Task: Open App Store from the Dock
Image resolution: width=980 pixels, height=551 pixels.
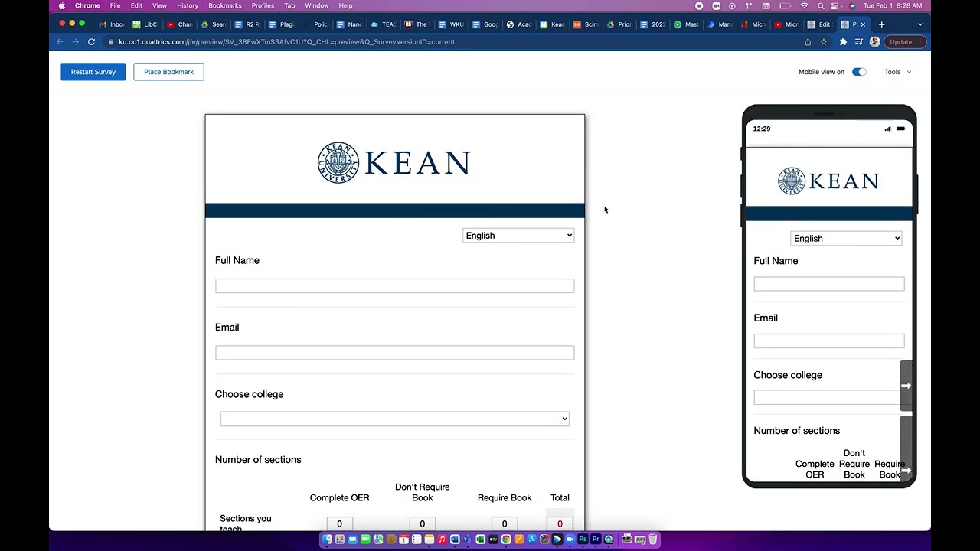Action: (531, 540)
